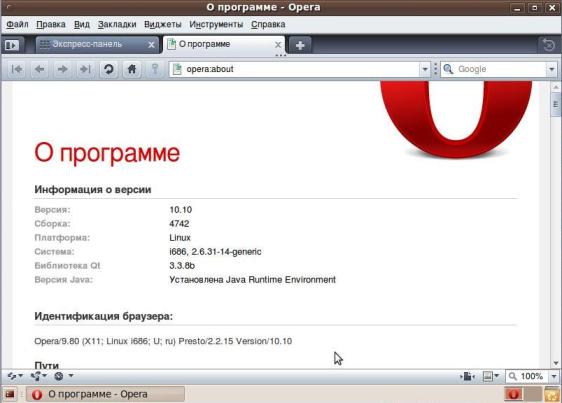This screenshot has width=562, height=403.
Task: Toggle the side panel button
Action: (12, 45)
